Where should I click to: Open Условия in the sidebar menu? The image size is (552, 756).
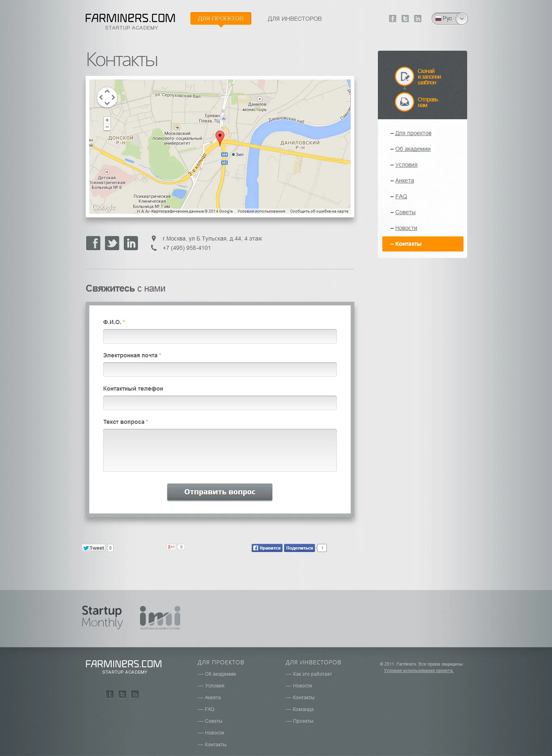click(x=406, y=165)
